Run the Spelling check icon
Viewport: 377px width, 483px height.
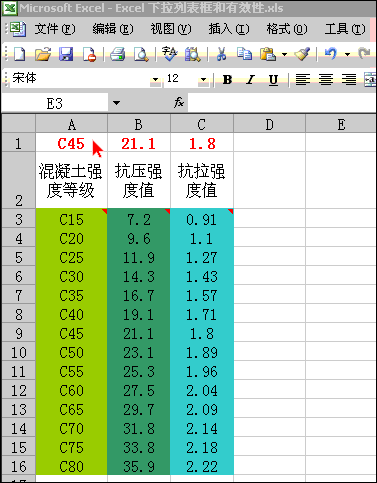pos(169,54)
